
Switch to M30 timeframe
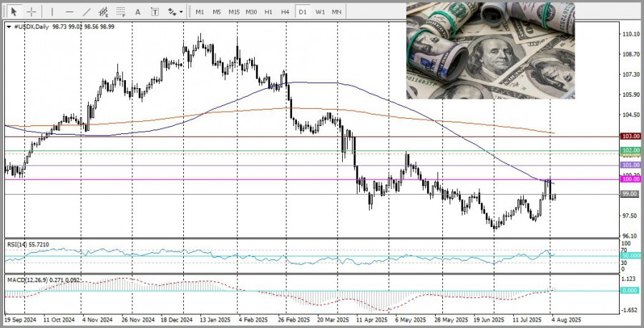coord(251,12)
